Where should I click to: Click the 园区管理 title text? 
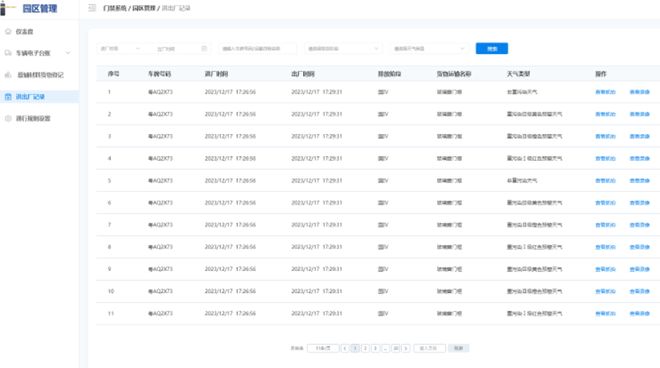point(40,8)
